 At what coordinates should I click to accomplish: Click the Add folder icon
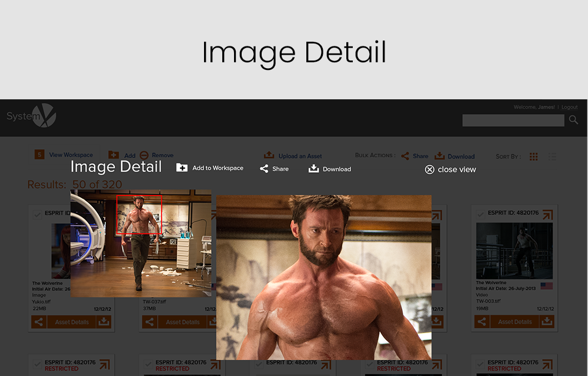(113, 155)
